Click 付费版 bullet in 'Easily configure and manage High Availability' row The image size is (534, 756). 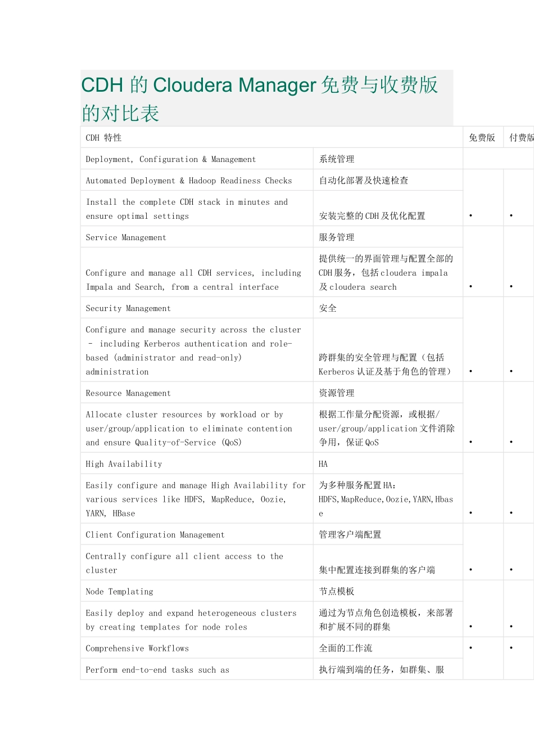point(511,514)
